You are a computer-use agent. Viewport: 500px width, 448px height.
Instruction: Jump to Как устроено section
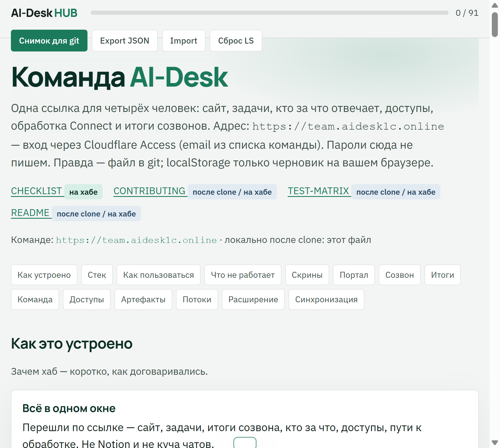click(44, 275)
